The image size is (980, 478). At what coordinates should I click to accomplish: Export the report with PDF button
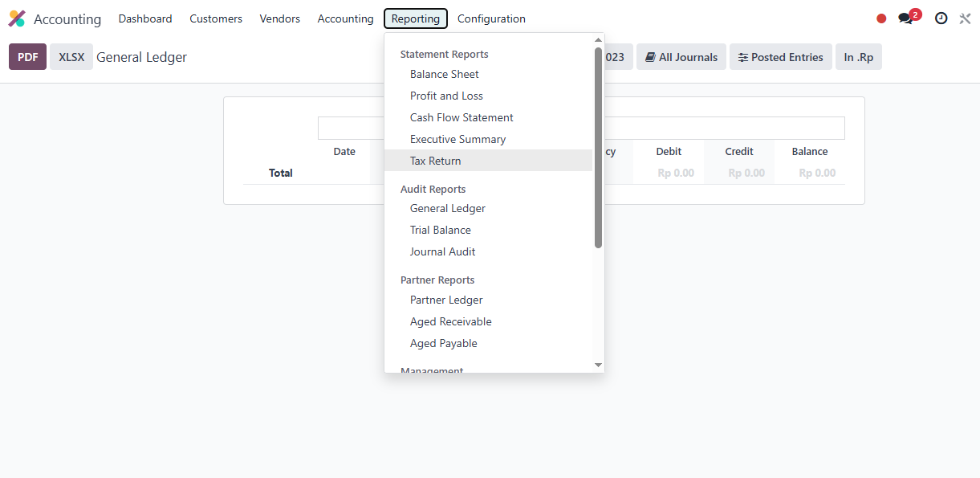tap(27, 57)
